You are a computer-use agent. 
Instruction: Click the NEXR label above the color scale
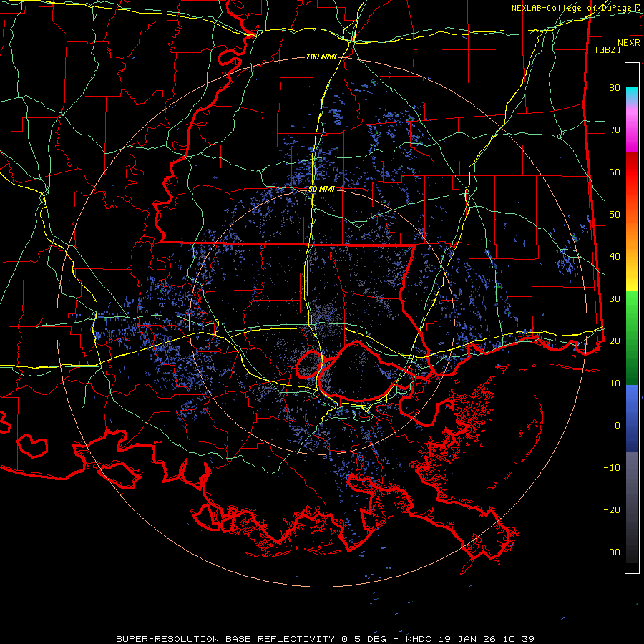[629, 43]
